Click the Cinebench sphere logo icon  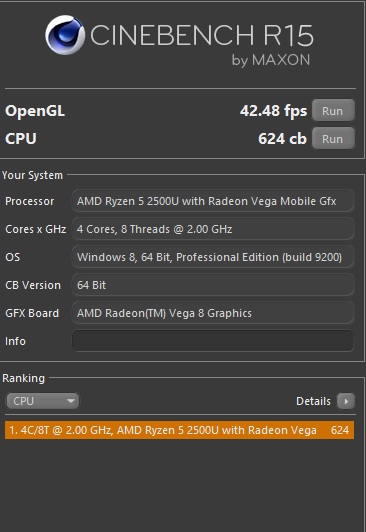(65, 35)
